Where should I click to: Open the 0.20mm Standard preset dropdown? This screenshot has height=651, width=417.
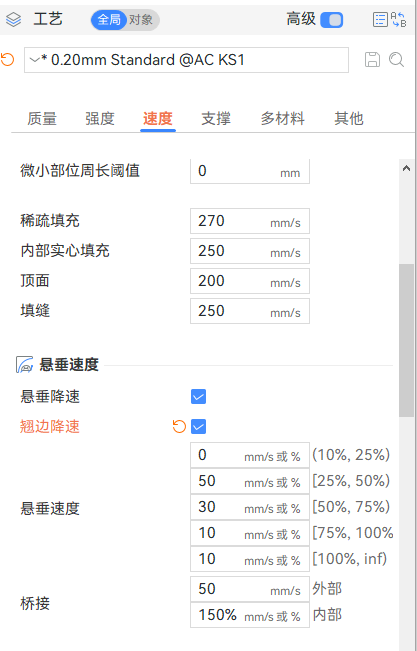point(186,60)
